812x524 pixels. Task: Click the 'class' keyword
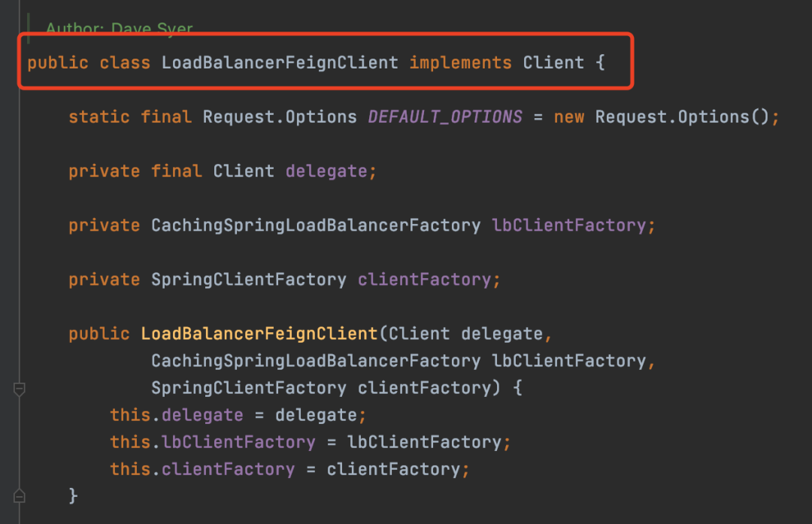click(125, 62)
